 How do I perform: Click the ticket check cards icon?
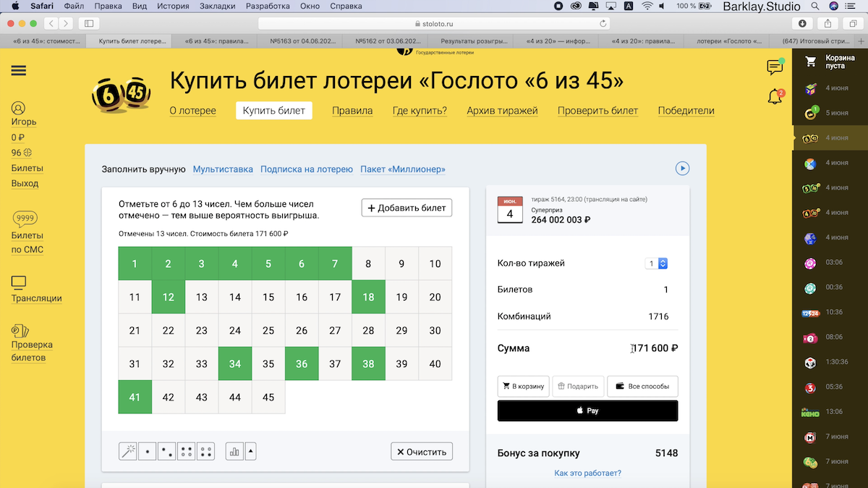click(x=20, y=331)
